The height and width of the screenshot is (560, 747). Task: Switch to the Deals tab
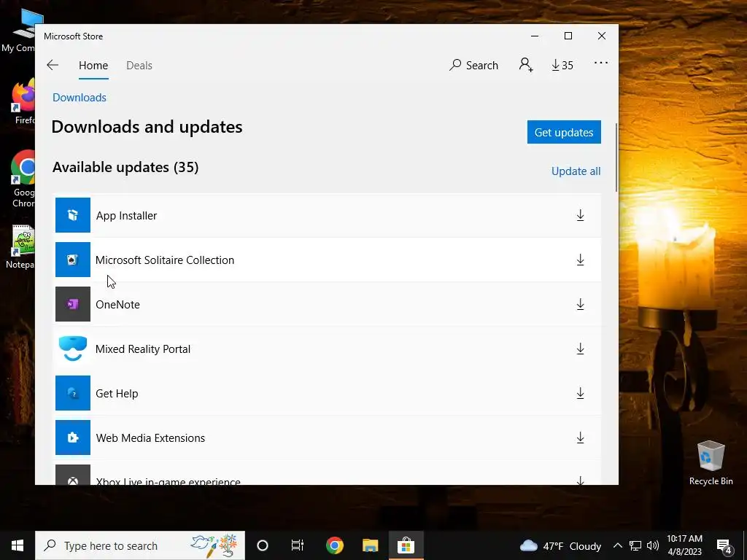(x=139, y=65)
